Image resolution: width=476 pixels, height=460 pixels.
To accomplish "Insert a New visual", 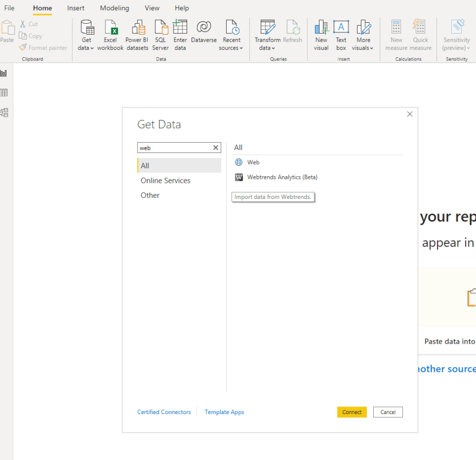I will pyautogui.click(x=321, y=35).
